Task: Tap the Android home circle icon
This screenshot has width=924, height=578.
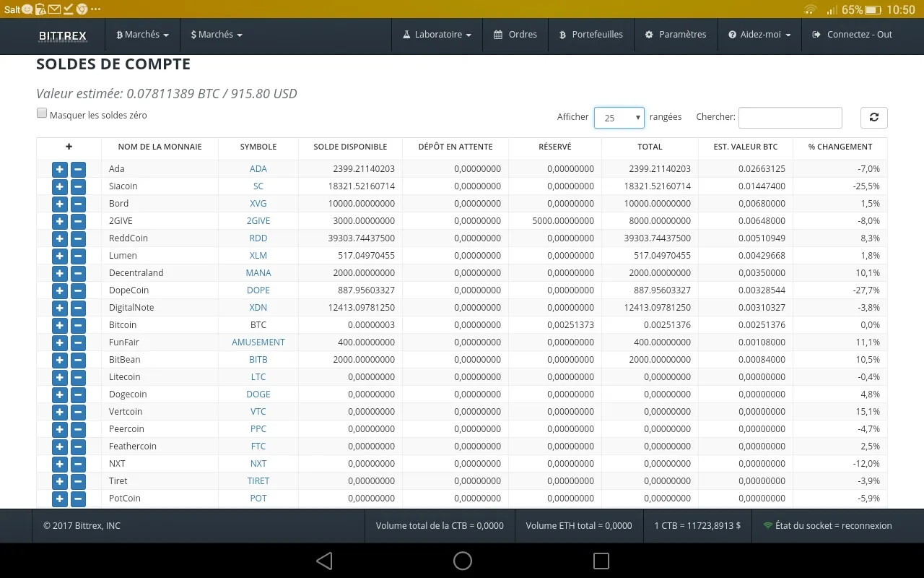Action: tap(463, 561)
